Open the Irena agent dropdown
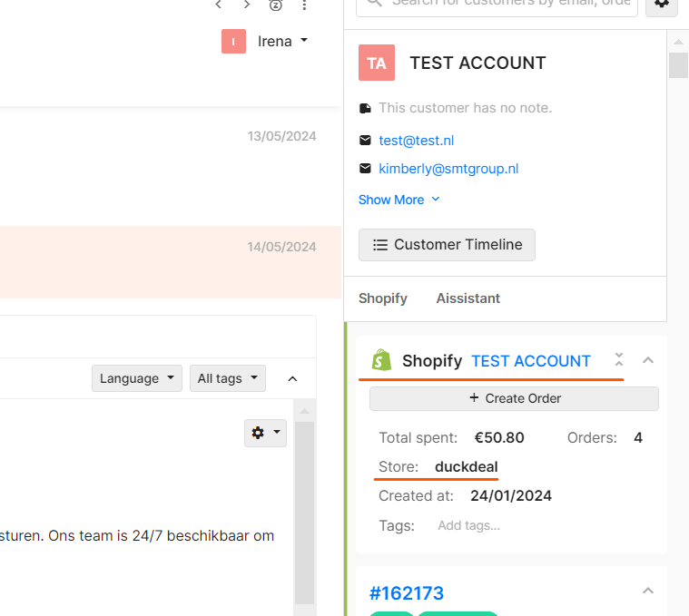 pyautogui.click(x=265, y=41)
